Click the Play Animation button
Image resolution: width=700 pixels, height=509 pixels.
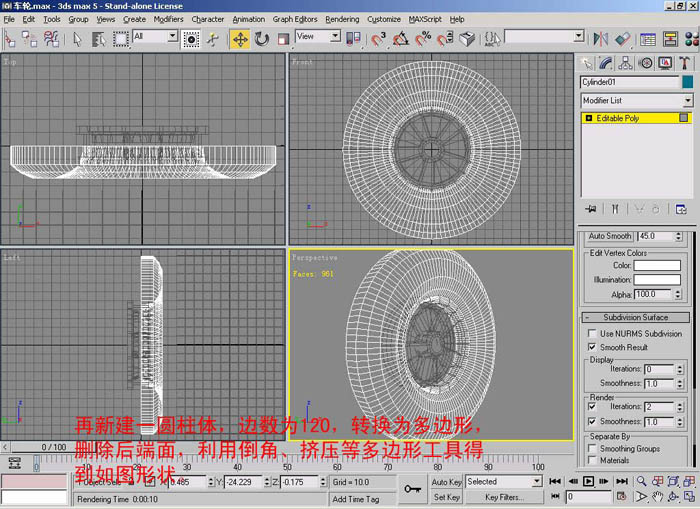click(x=588, y=481)
